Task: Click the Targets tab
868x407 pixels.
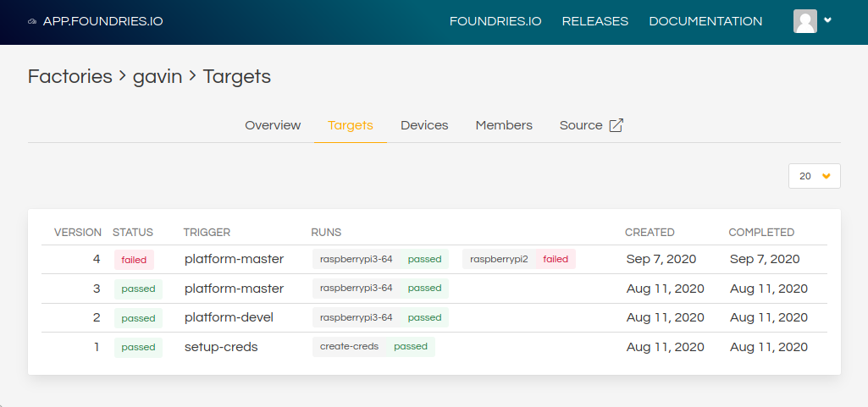Action: coord(351,125)
